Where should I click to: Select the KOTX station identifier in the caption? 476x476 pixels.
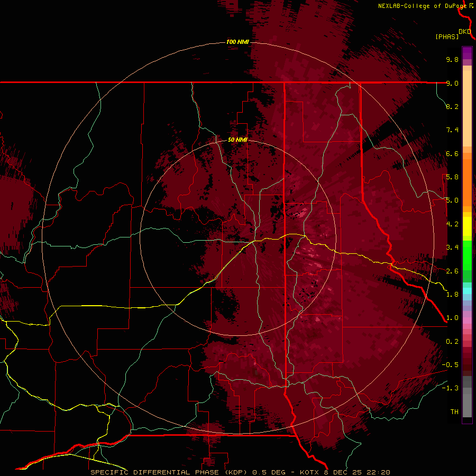309,472
